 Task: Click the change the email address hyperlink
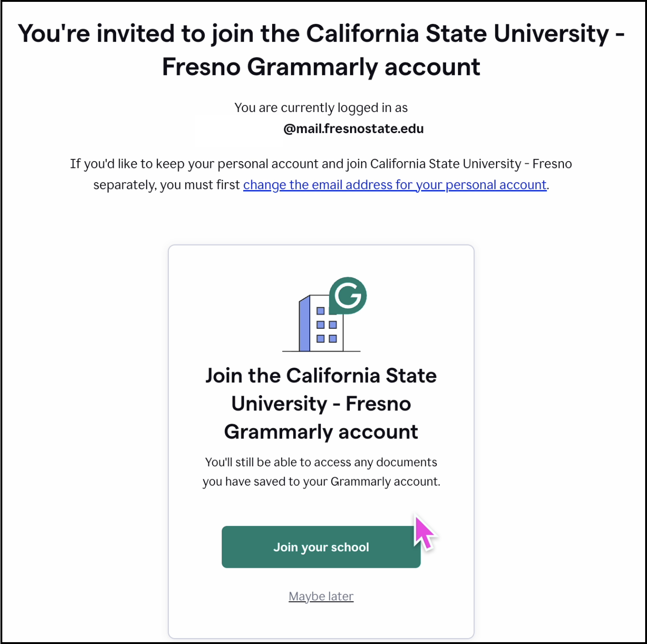pyautogui.click(x=394, y=185)
